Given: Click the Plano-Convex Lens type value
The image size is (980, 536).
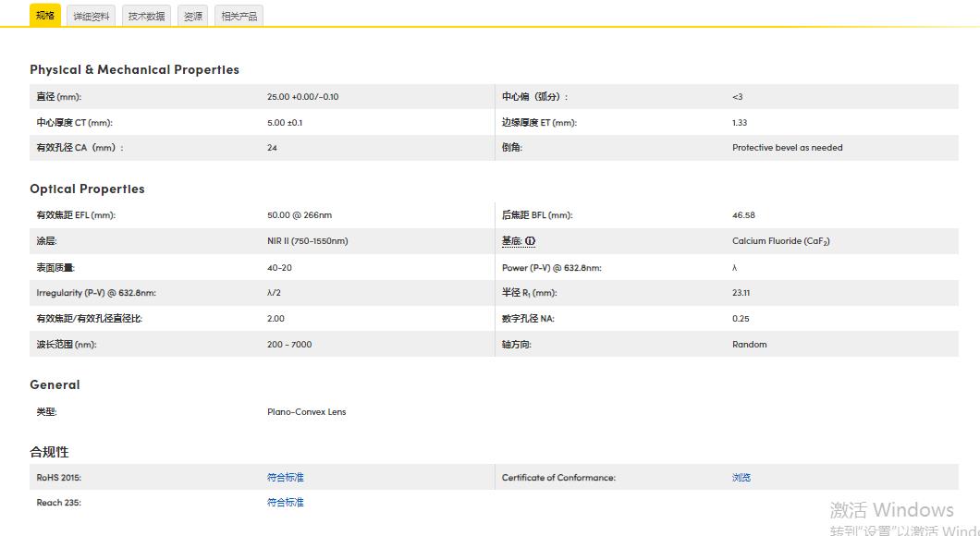Looking at the screenshot, I should click(306, 412).
